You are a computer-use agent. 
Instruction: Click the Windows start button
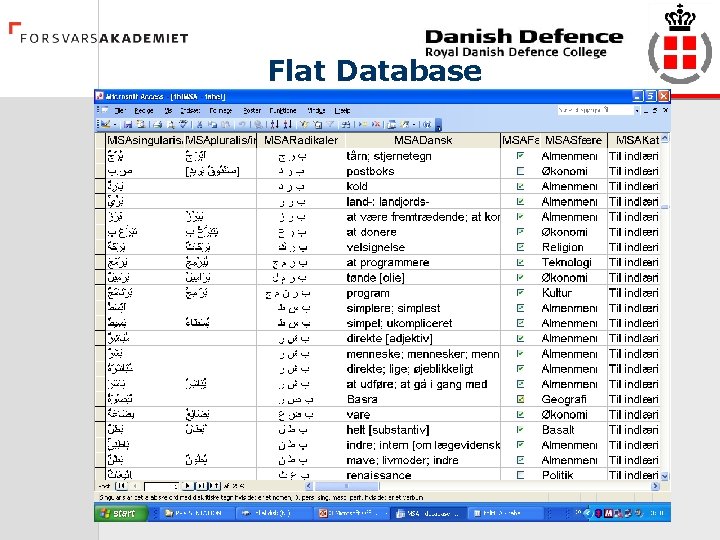tap(121, 513)
